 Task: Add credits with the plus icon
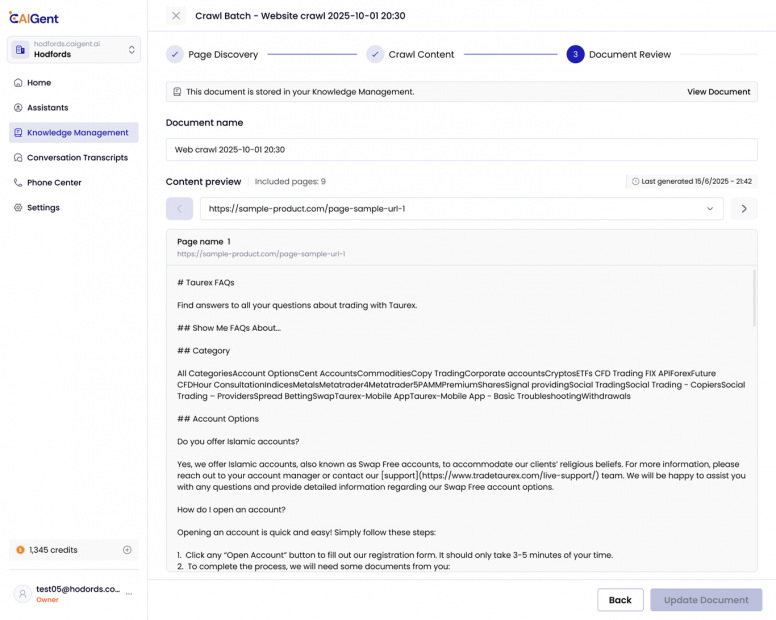[x=127, y=550]
